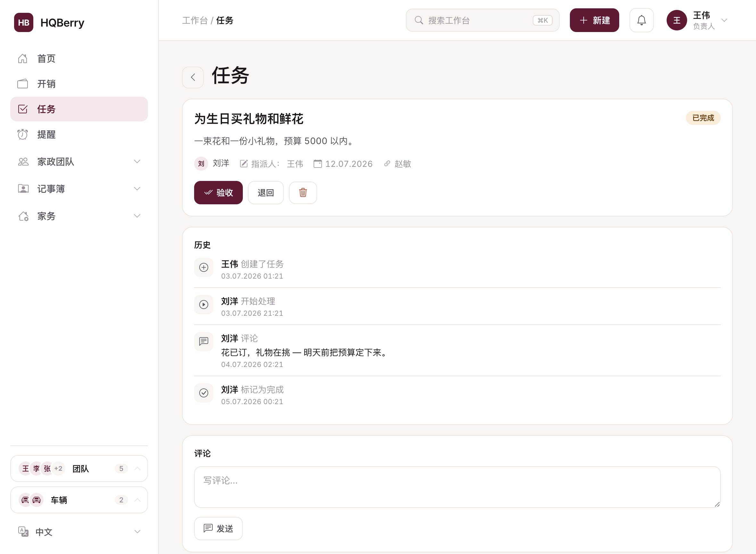Image resolution: width=756 pixels, height=554 pixels.
Task: Click the 新建 button
Action: pyautogui.click(x=594, y=20)
